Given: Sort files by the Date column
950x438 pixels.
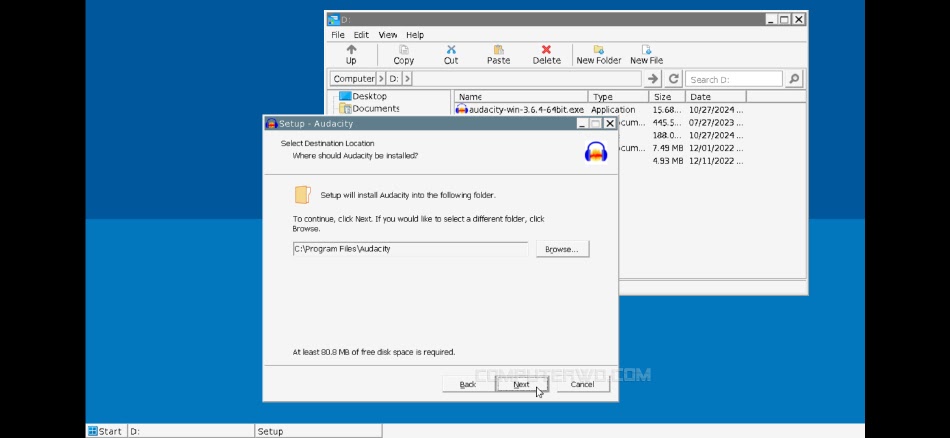Looking at the screenshot, I should tap(716, 97).
